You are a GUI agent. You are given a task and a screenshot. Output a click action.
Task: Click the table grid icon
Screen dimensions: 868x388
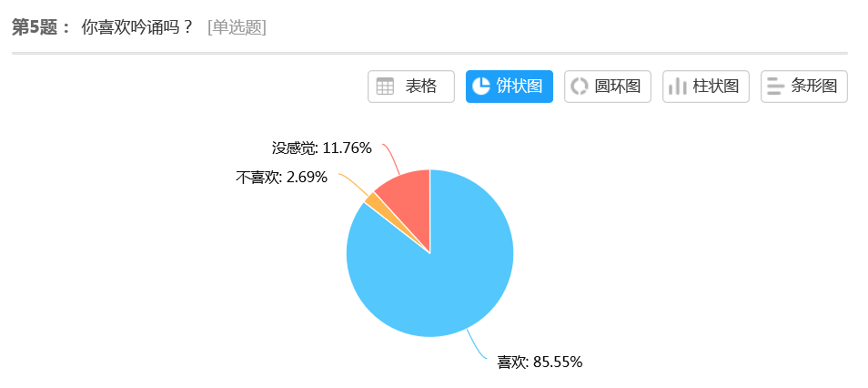[x=386, y=87]
